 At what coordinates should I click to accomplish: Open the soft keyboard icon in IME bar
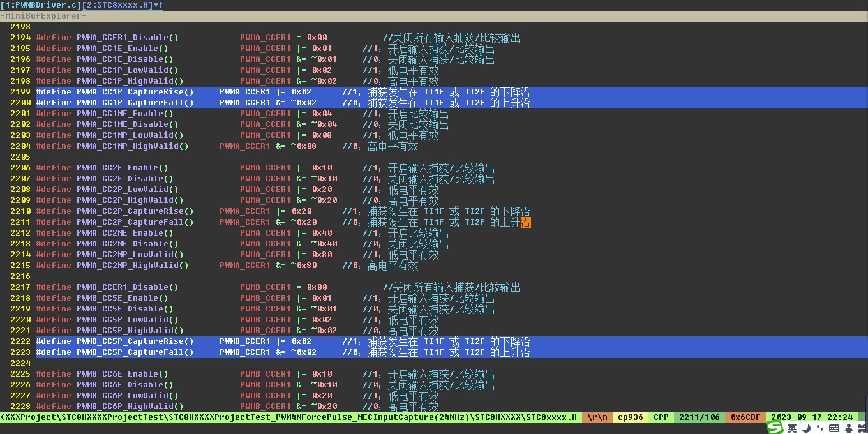pos(834,428)
